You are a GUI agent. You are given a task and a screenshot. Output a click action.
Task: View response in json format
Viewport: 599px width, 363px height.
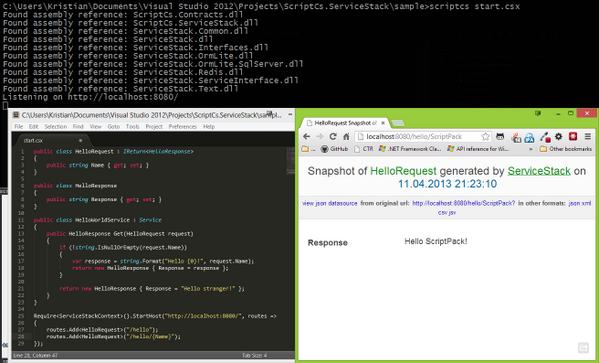pyautogui.click(x=574, y=203)
